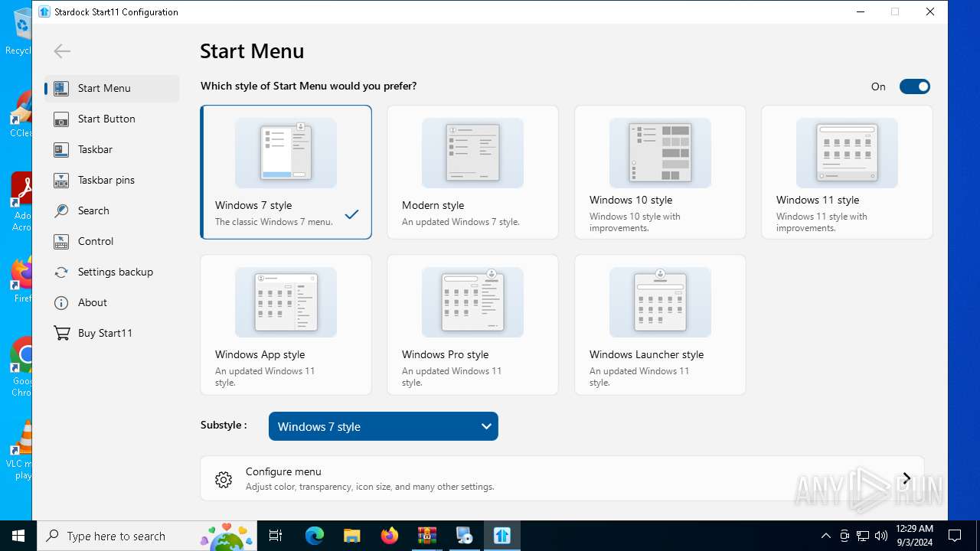Open the notification center icon
980x551 pixels.
tap(955, 536)
